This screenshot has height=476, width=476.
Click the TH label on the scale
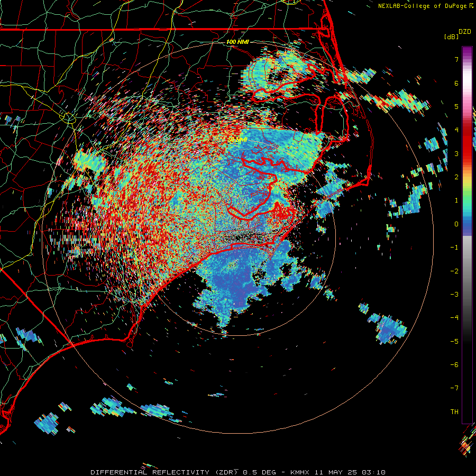tap(454, 411)
